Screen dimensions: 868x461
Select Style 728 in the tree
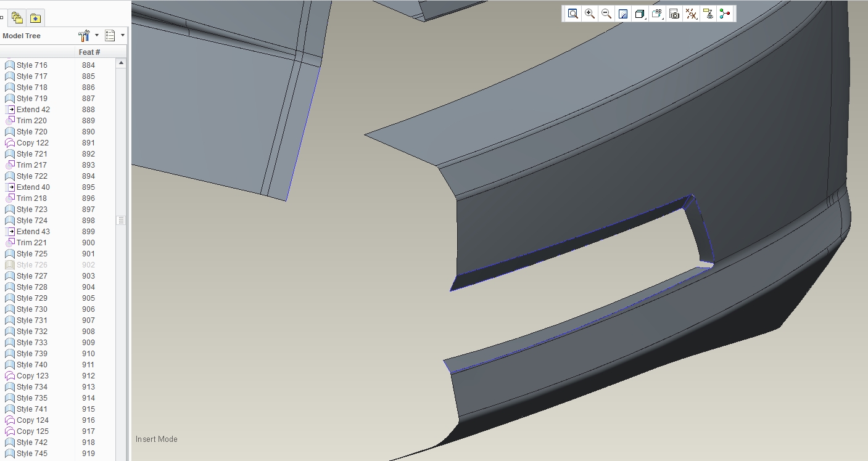[x=32, y=287]
